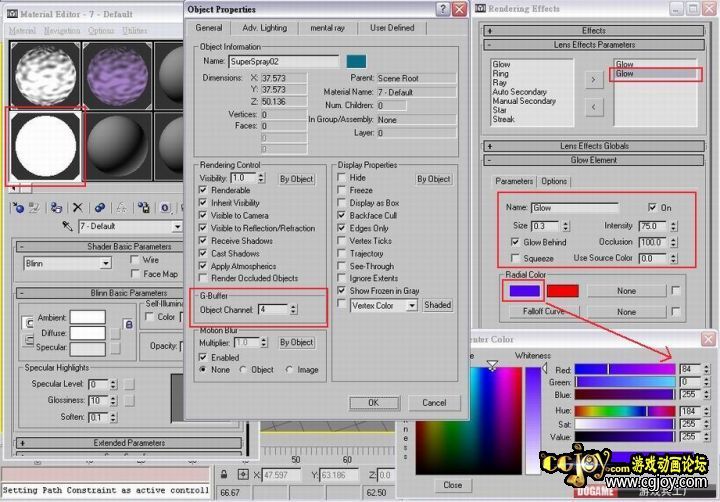Open the User Defined tab
720x502 pixels.
coord(392,28)
